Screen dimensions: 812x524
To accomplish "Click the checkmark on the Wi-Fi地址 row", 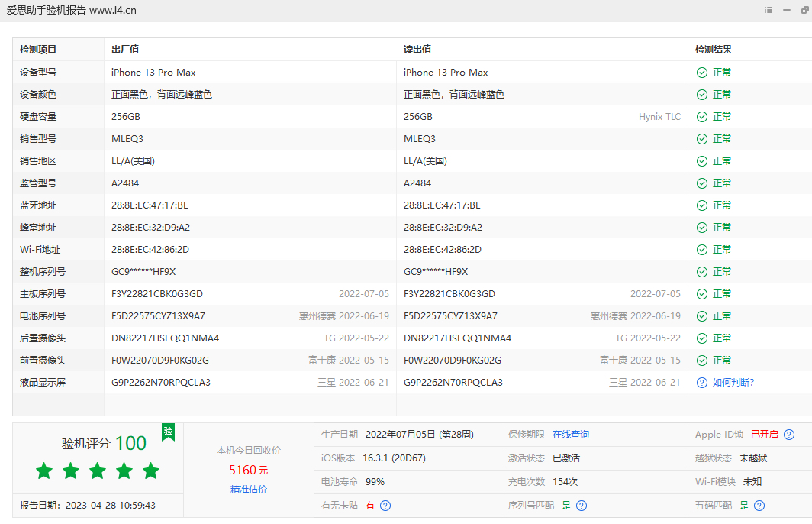I will click(701, 249).
